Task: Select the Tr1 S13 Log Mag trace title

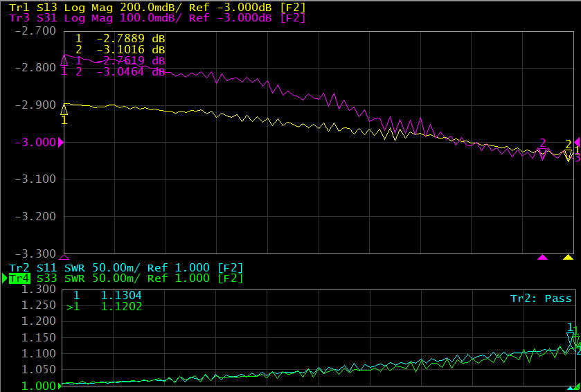Action: [x=157, y=8]
